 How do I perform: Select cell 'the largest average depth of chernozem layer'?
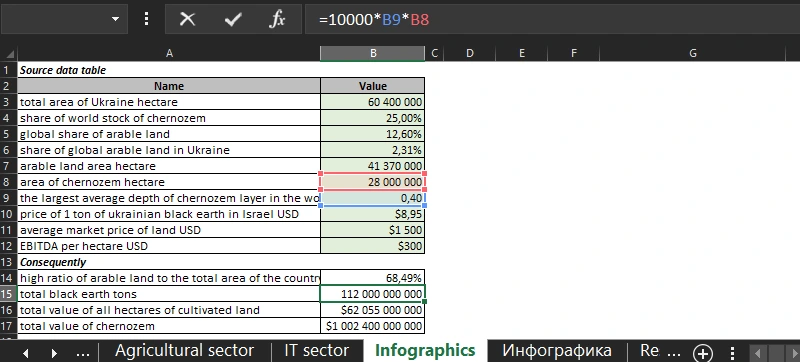(x=169, y=198)
